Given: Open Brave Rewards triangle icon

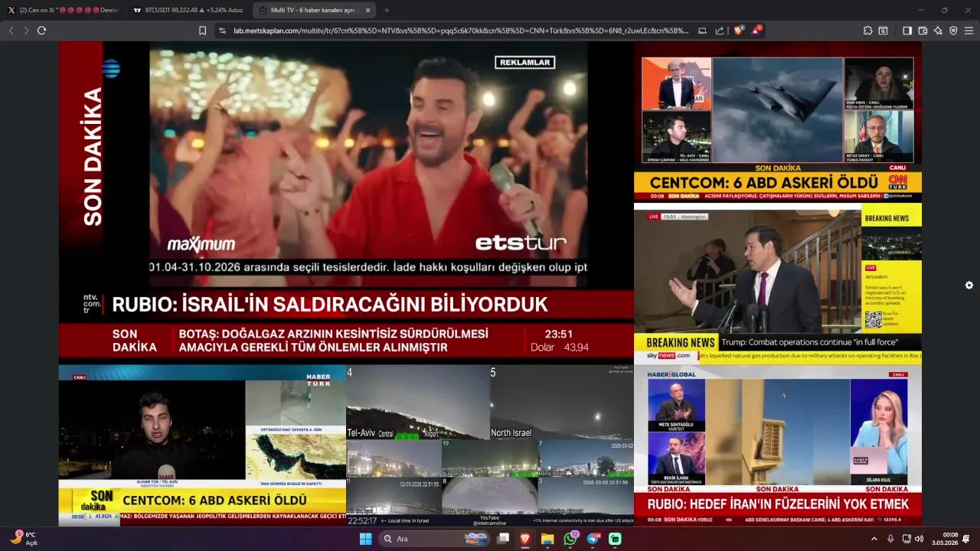Looking at the screenshot, I should [x=756, y=31].
